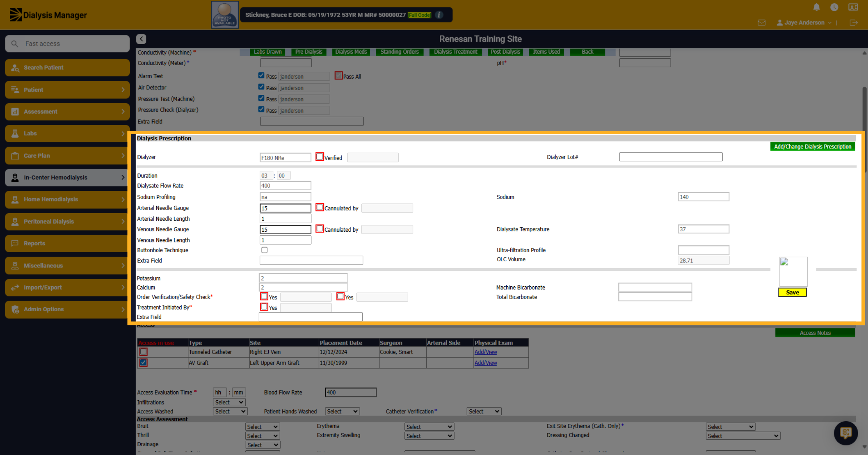868x455 pixels.
Task: Check Venous Needle Cannulated by checkbox
Action: tap(319, 228)
